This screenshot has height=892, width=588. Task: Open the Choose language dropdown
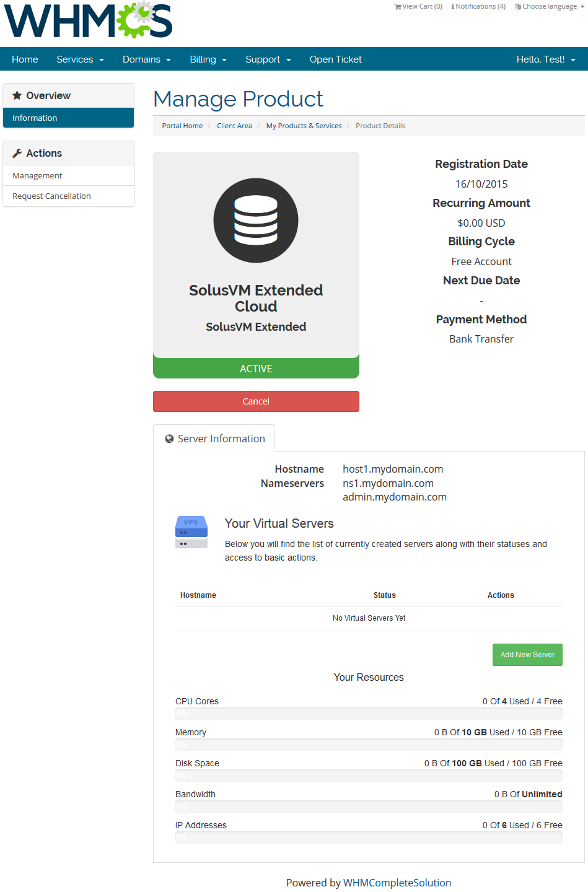[x=550, y=7]
